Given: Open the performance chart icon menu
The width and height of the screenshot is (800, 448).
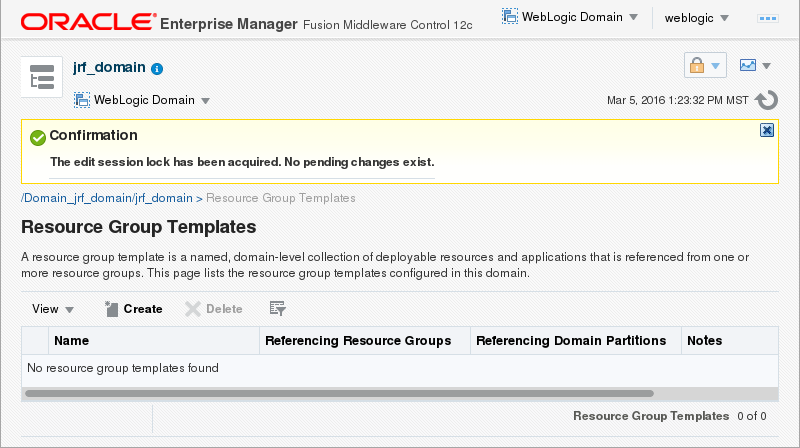Looking at the screenshot, I should tap(754, 66).
